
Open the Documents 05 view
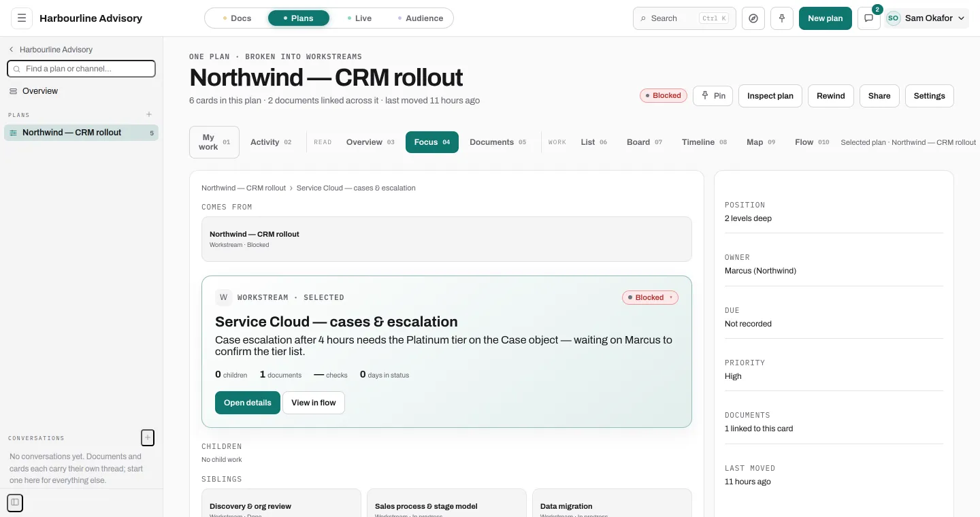[x=498, y=142]
